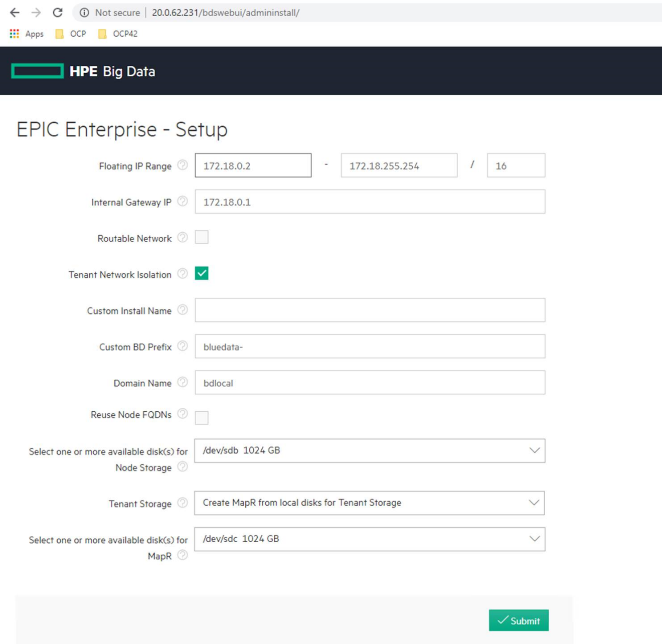Show help for Internal Gateway IP
The height and width of the screenshot is (644, 662).
tap(183, 201)
